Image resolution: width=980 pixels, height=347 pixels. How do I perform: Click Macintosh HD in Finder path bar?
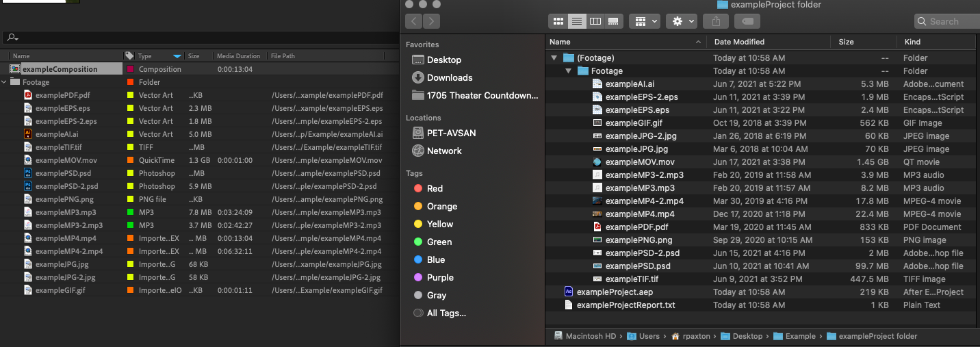pyautogui.click(x=586, y=336)
